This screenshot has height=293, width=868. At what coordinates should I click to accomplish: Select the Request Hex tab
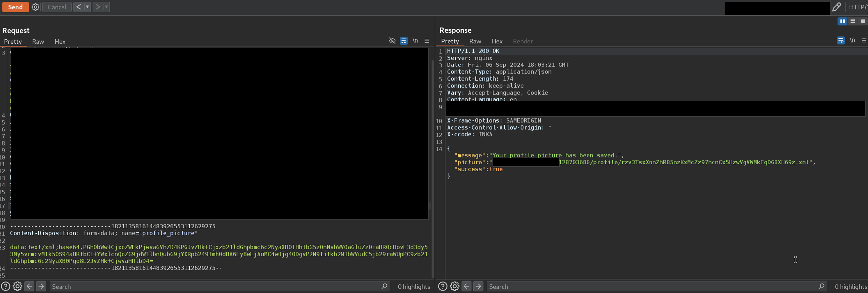(60, 41)
